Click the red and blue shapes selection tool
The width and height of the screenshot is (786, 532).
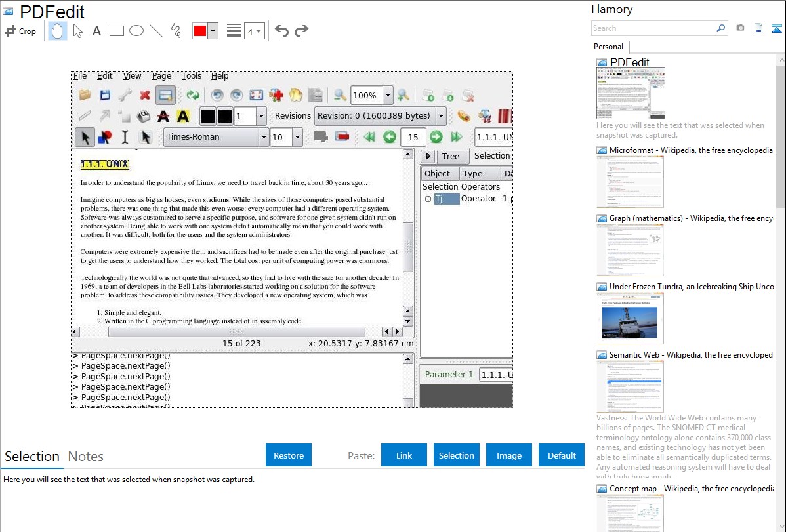pyautogui.click(x=105, y=137)
